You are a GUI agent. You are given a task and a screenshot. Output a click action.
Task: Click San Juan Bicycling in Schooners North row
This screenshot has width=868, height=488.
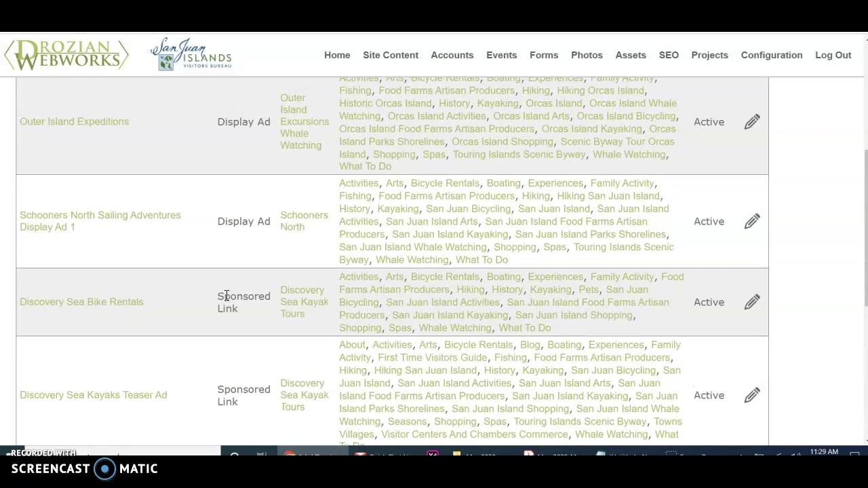(468, 209)
